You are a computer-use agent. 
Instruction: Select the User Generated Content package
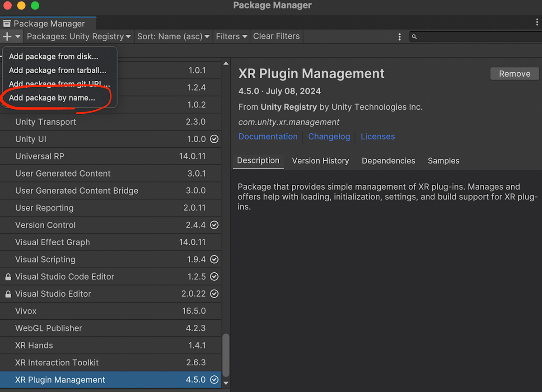click(x=111, y=173)
